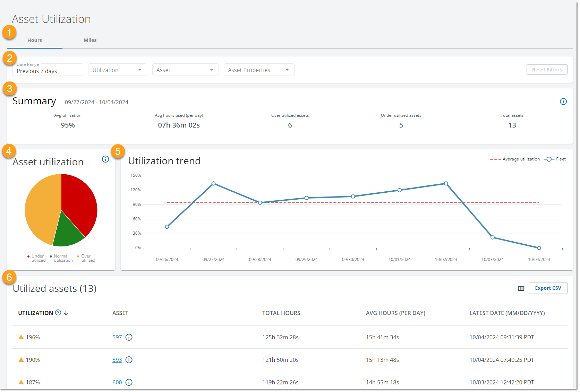Screen dimensions: 580x392
Task: Open asset 600 link
Action: click(x=117, y=382)
